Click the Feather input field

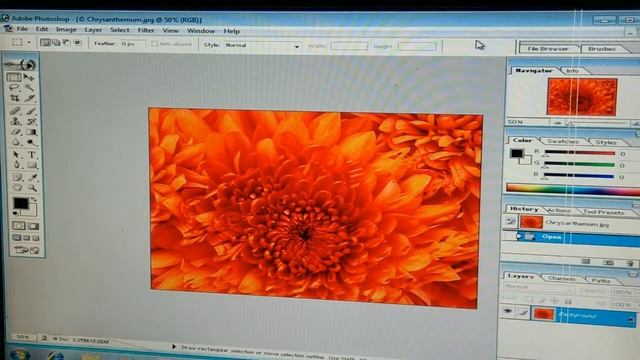[132, 44]
